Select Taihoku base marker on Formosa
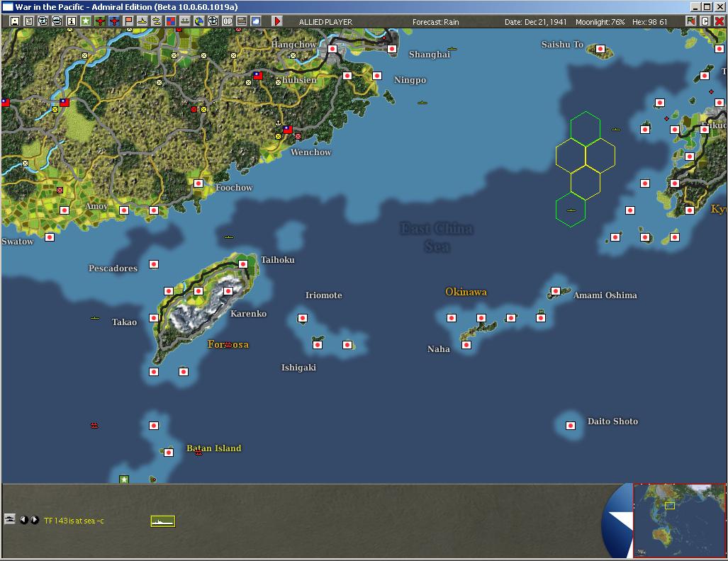The image size is (728, 561). tap(243, 264)
